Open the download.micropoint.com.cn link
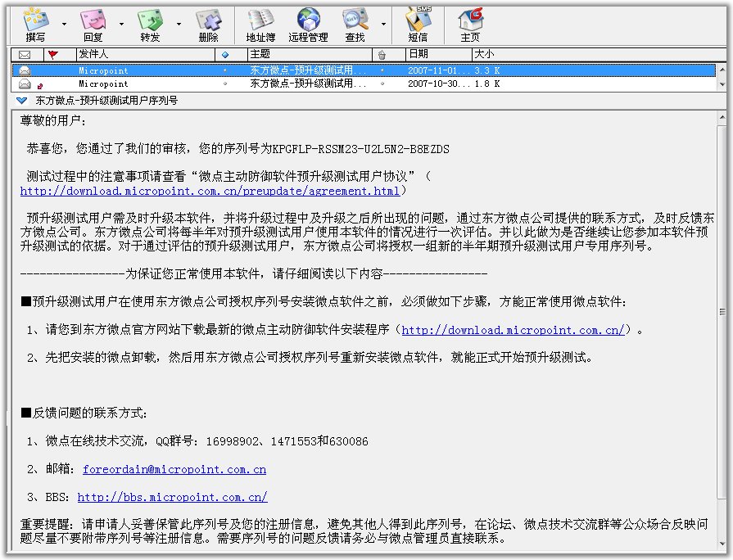The height and width of the screenshot is (560, 733). click(x=513, y=331)
